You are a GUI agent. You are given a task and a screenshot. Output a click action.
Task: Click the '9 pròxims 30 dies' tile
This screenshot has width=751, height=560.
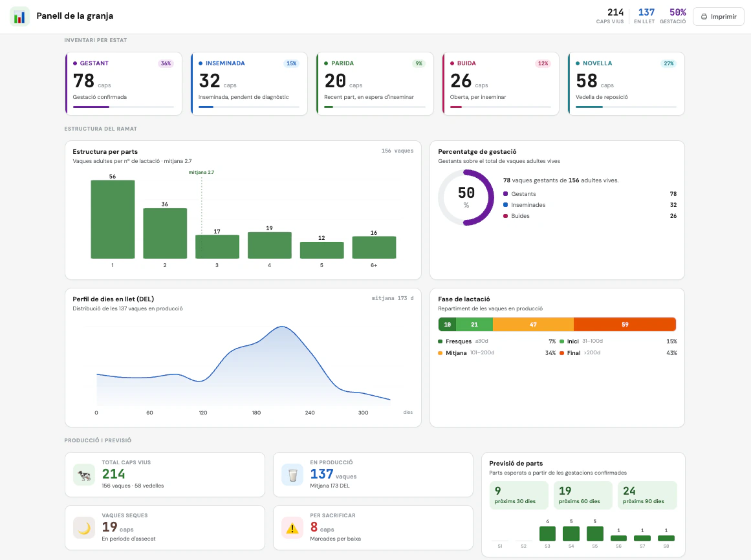519,495
